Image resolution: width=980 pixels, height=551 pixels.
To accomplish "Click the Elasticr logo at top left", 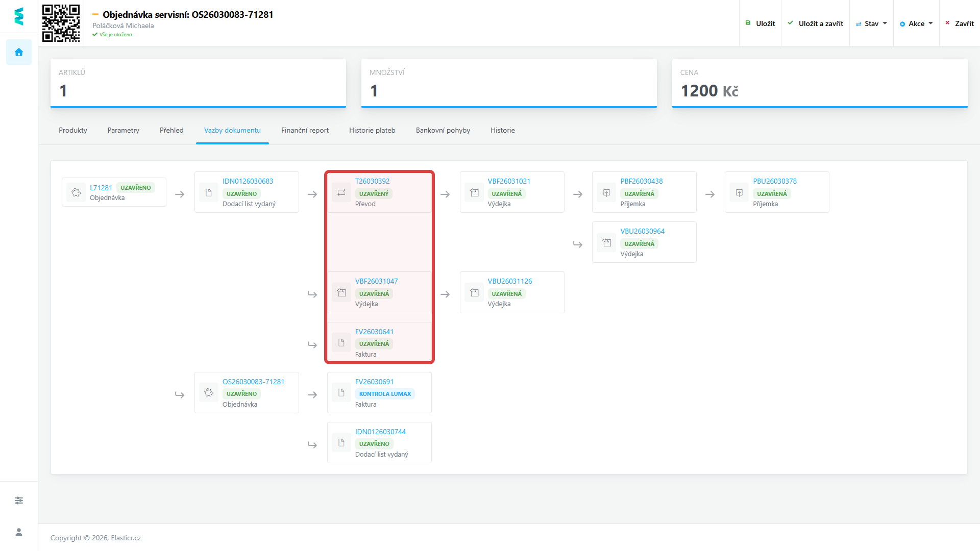I will coord(19,16).
